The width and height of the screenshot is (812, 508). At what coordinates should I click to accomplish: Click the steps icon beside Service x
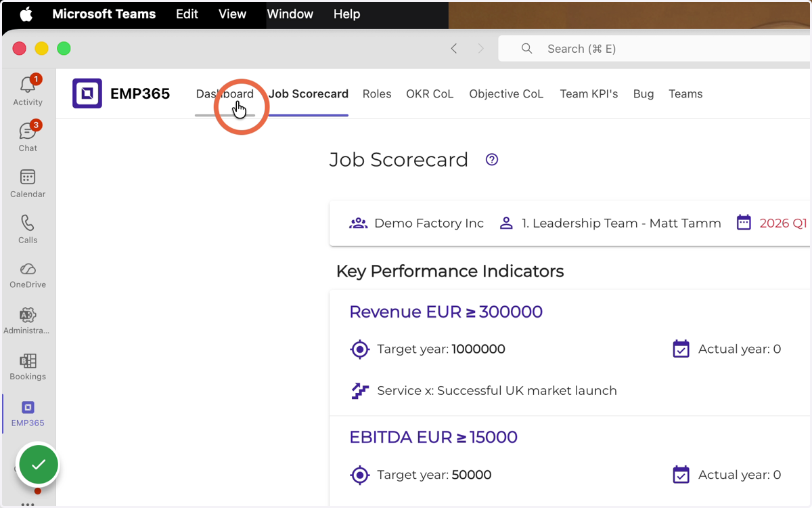click(360, 391)
